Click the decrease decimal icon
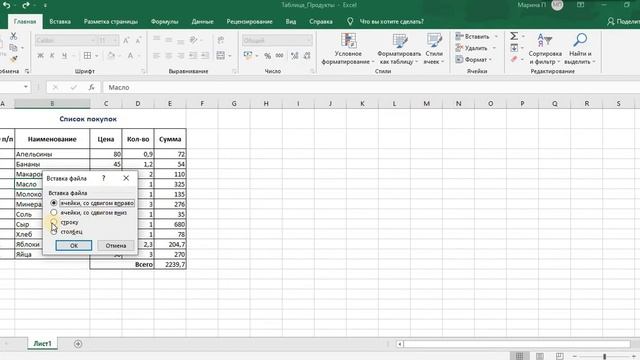Viewport: 640px width, 360px height. [307, 56]
